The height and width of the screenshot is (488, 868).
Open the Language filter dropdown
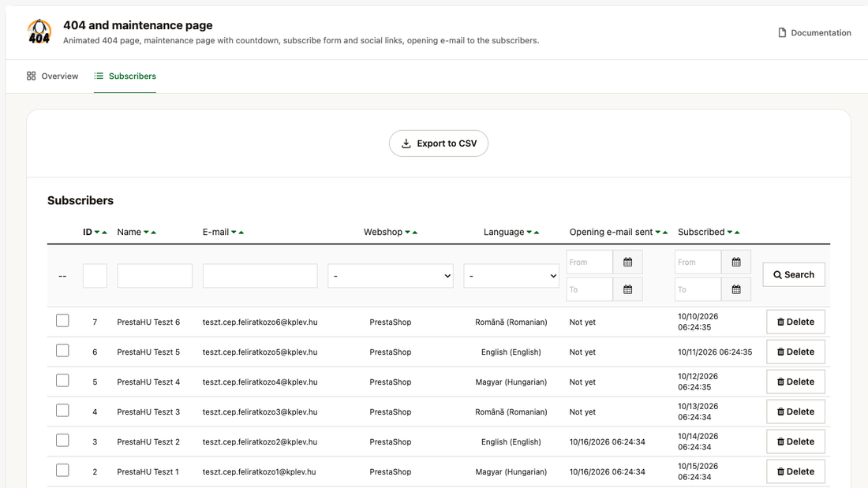point(511,276)
